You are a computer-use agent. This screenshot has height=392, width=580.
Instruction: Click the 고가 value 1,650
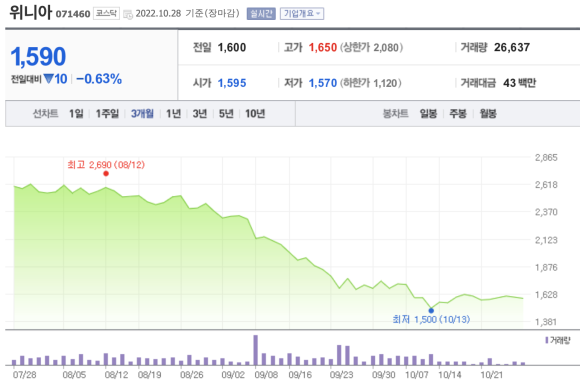tap(323, 48)
